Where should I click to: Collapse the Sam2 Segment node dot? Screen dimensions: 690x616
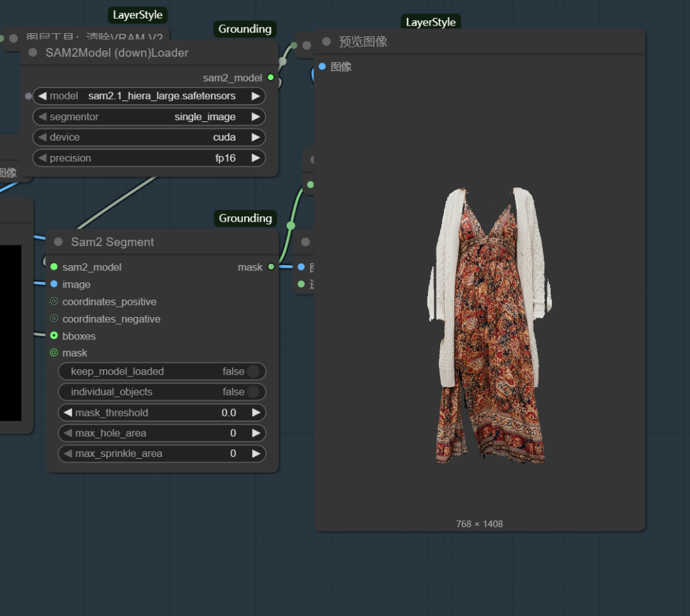pos(58,242)
